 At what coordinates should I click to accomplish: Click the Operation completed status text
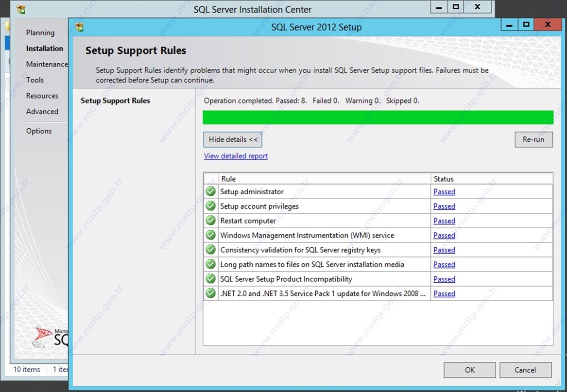pos(312,101)
